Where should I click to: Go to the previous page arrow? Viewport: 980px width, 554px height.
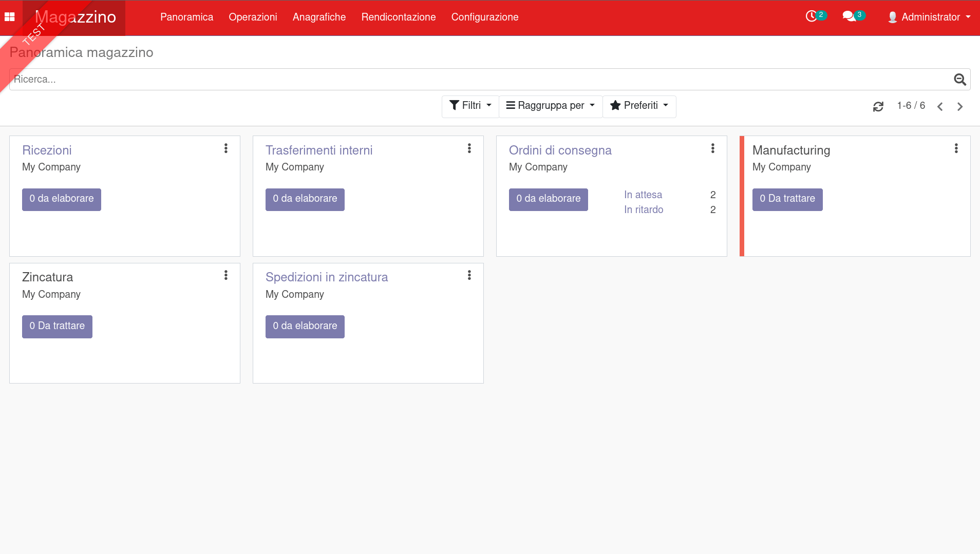[940, 106]
